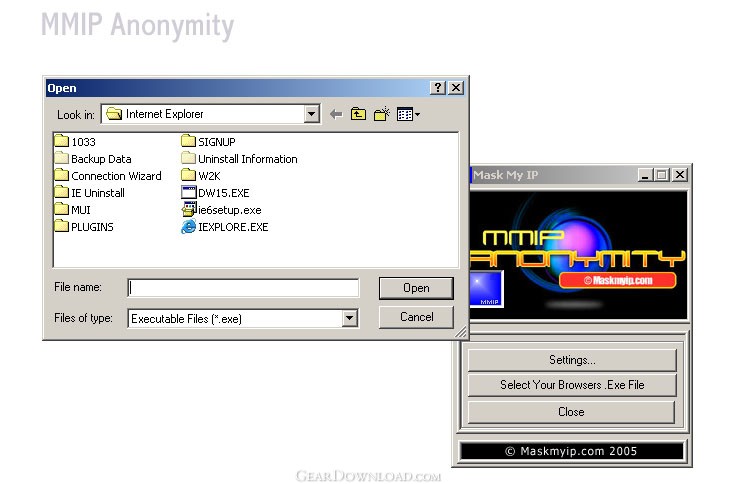Click the Cancel button

click(416, 317)
